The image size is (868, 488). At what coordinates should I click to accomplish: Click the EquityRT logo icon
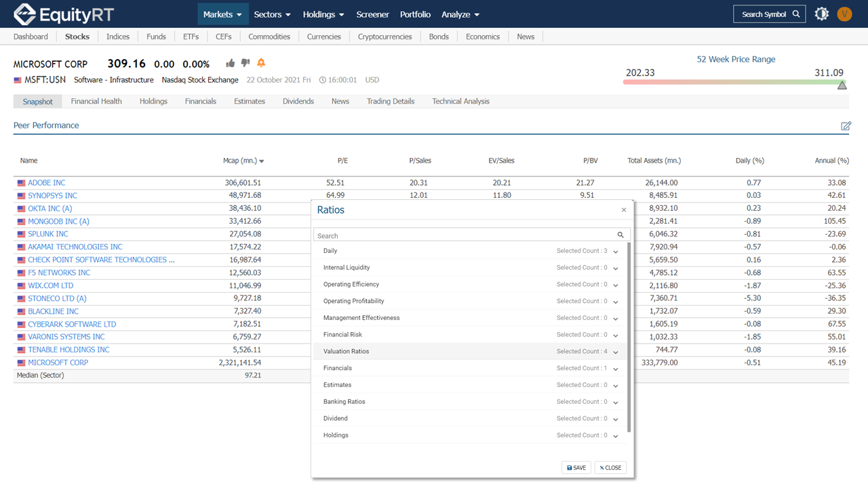[24, 14]
